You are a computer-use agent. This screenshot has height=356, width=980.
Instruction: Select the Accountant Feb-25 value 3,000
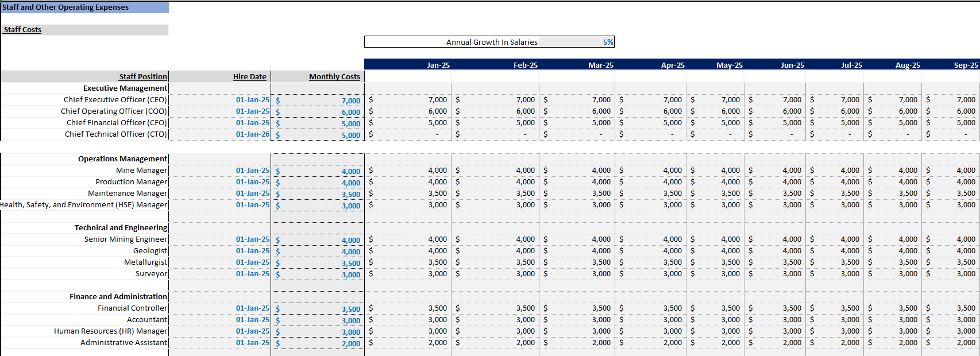click(496, 319)
